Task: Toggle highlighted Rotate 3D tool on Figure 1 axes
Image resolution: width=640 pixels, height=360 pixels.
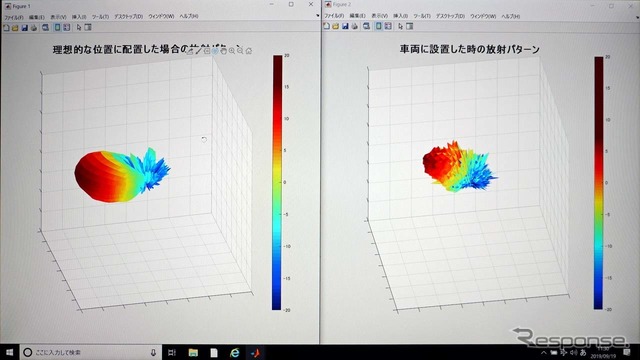Action: 215,51
